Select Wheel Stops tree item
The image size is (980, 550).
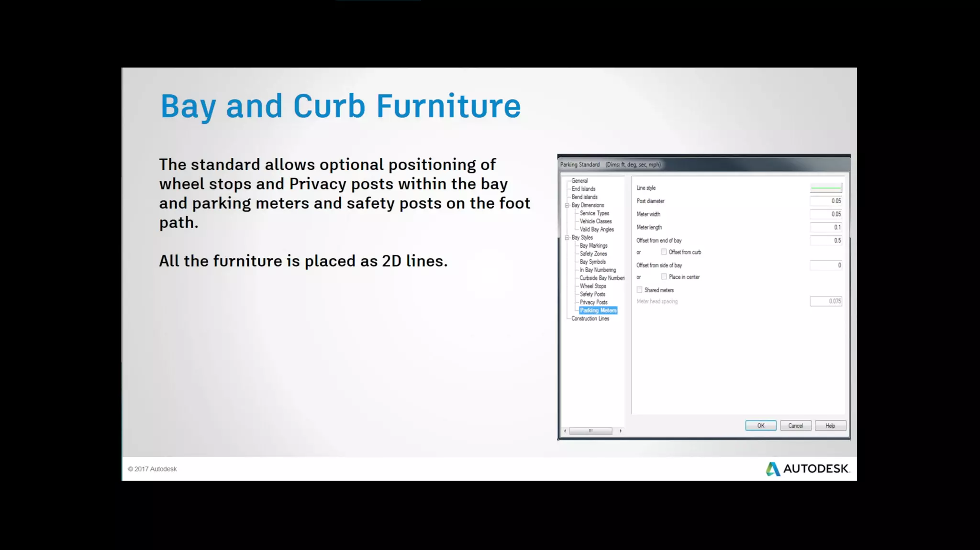593,286
